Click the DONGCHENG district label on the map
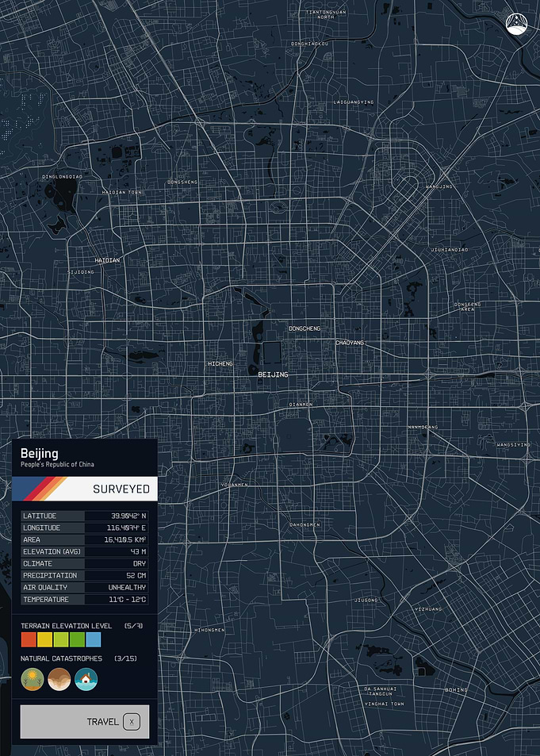Viewport: 540px width, 756px height. pyautogui.click(x=304, y=329)
